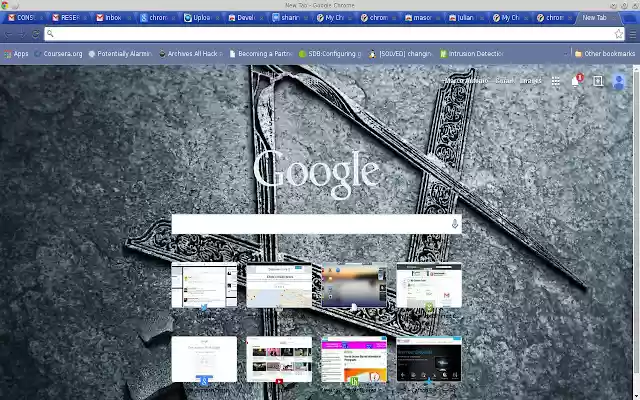This screenshot has height=400, width=640.
Task: Click the Chrome address bar
Action: tap(333, 34)
